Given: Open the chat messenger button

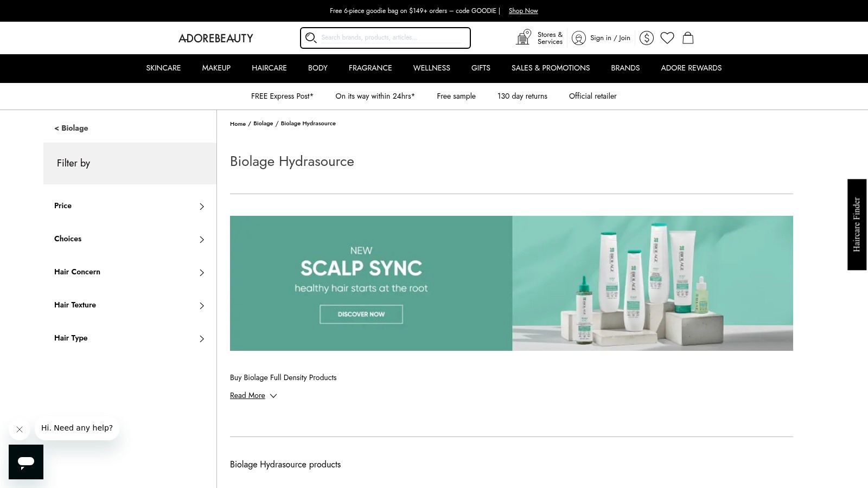Looking at the screenshot, I should (x=26, y=462).
